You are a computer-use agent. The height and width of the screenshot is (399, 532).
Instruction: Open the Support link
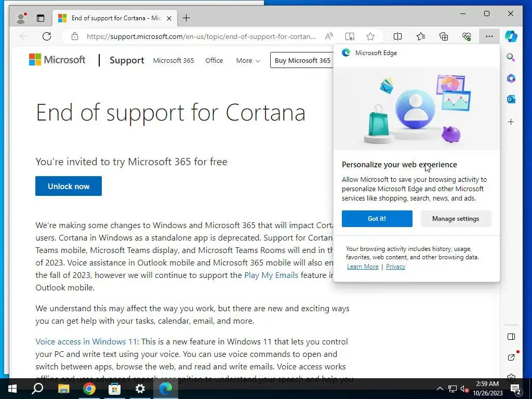click(127, 60)
